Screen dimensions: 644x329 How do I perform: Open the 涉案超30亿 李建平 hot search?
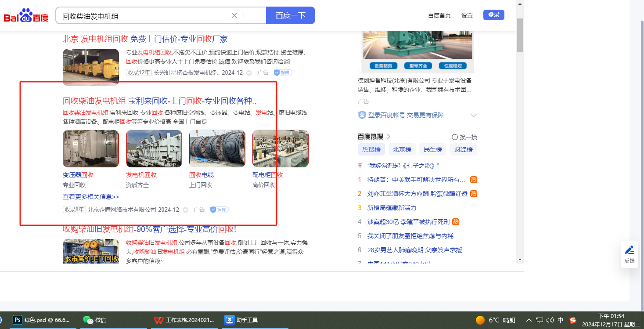(x=409, y=222)
